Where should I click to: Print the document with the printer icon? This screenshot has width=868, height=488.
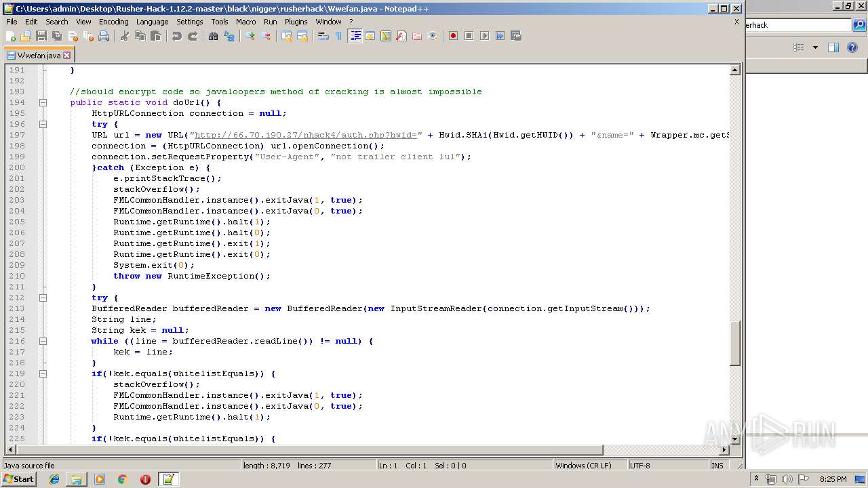[104, 36]
